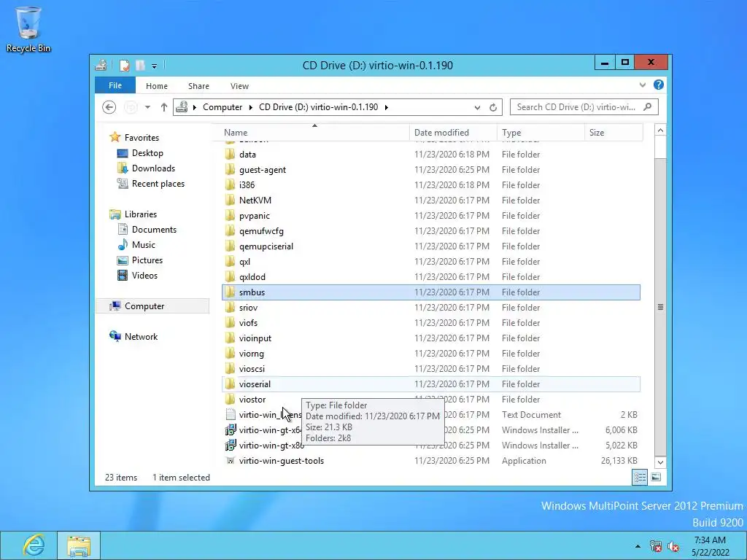Select Network in the navigation pane
The image size is (747, 560).
tap(141, 337)
